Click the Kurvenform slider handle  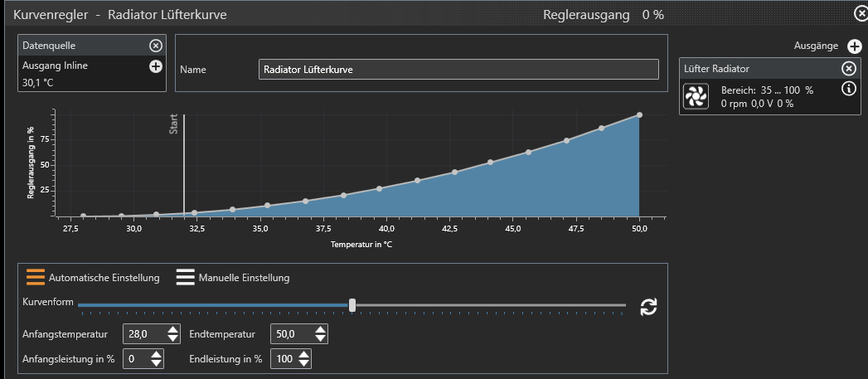pos(352,304)
